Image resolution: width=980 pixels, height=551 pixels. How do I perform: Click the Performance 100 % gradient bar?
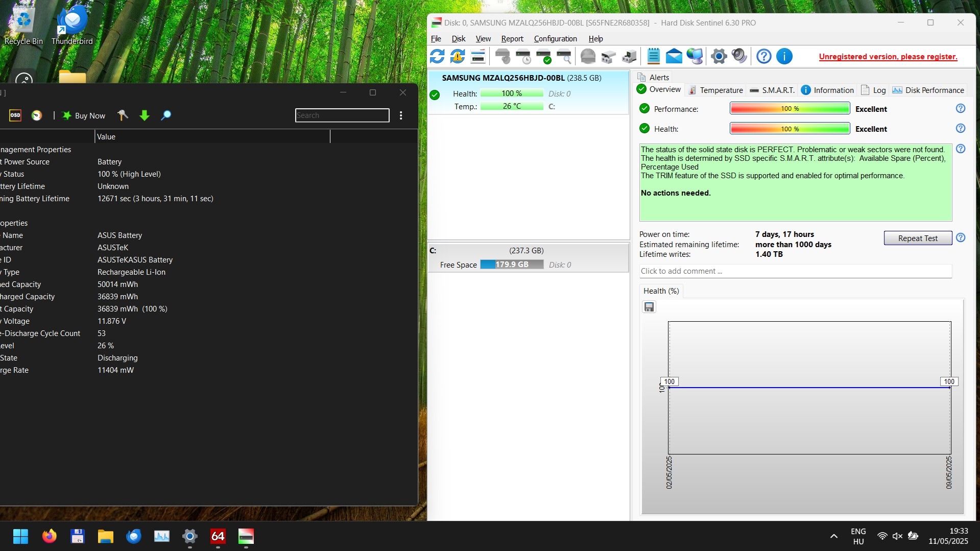tap(790, 108)
